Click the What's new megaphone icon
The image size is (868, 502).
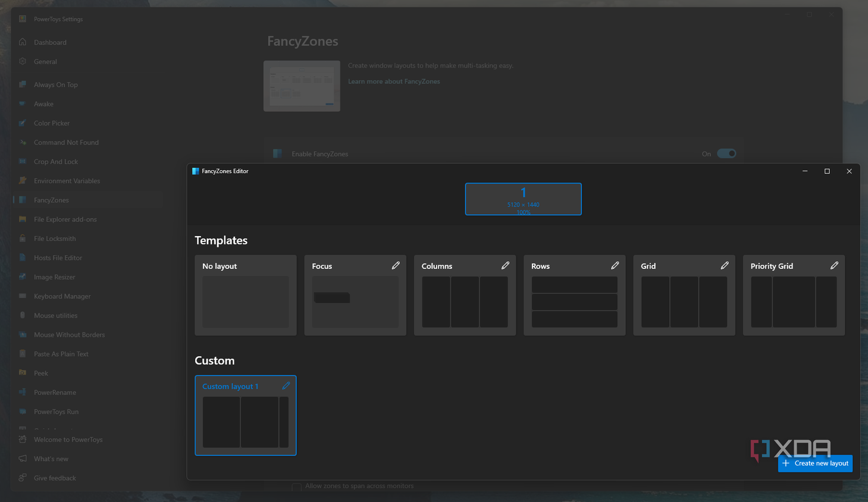(x=23, y=459)
